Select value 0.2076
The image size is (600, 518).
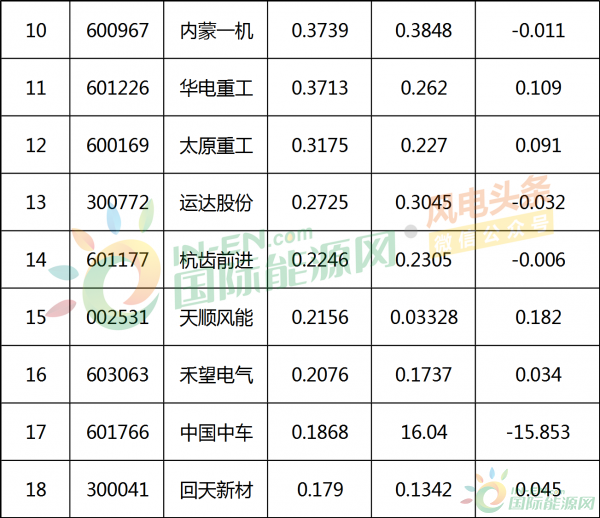[x=320, y=375]
